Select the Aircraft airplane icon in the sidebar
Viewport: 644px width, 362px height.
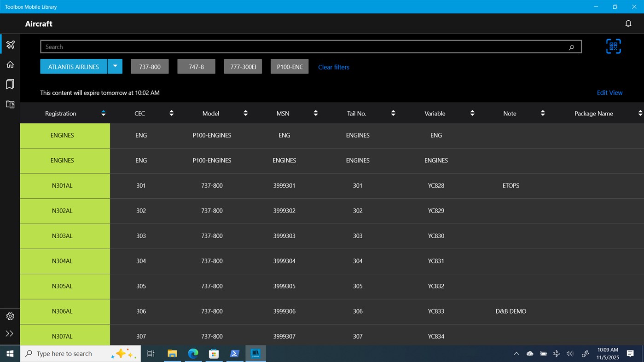pyautogui.click(x=10, y=44)
